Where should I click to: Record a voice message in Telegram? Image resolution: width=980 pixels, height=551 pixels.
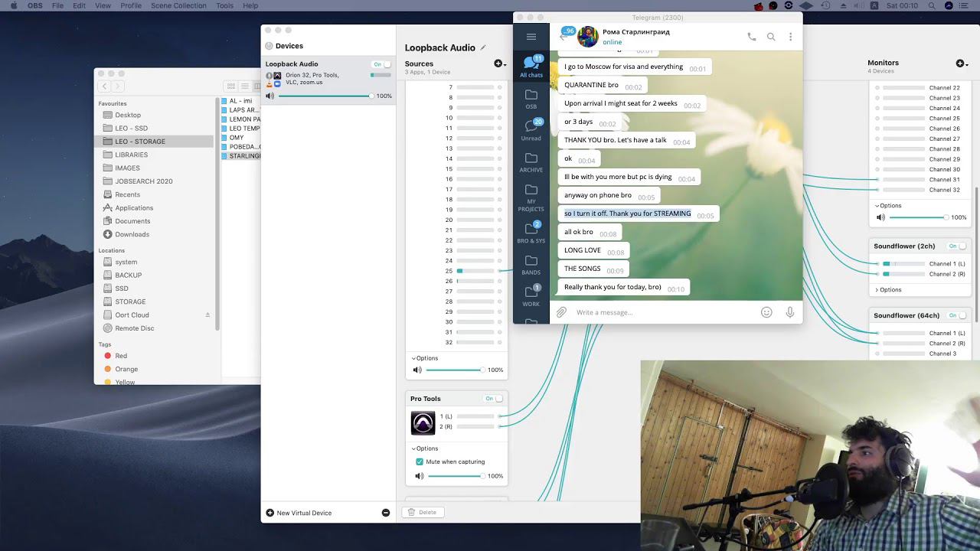(x=790, y=312)
